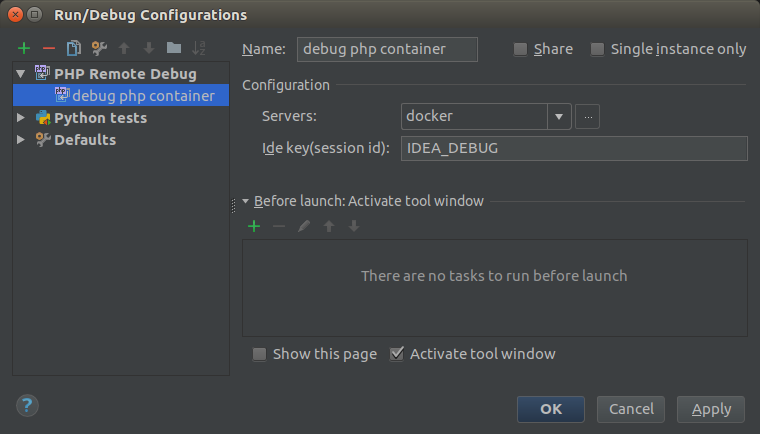
Task: Toggle the Show this page checkbox
Action: pyautogui.click(x=259, y=354)
